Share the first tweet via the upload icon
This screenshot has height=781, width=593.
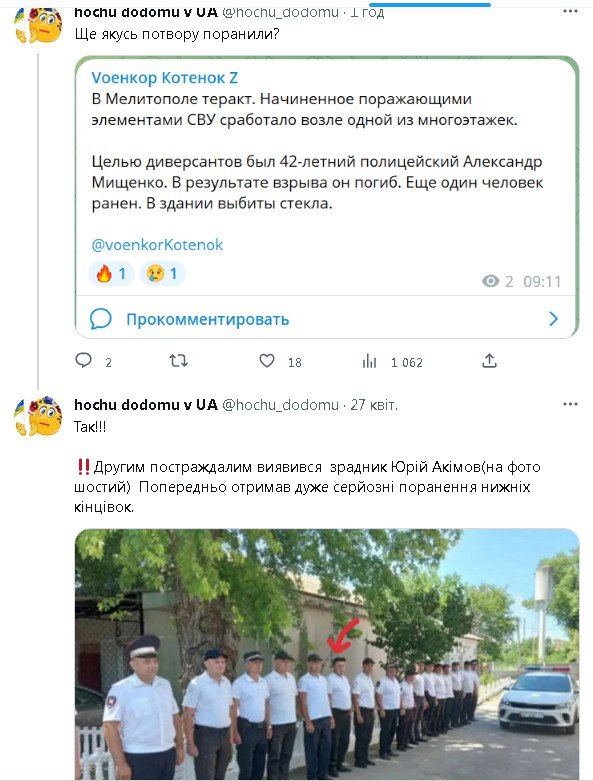click(489, 361)
